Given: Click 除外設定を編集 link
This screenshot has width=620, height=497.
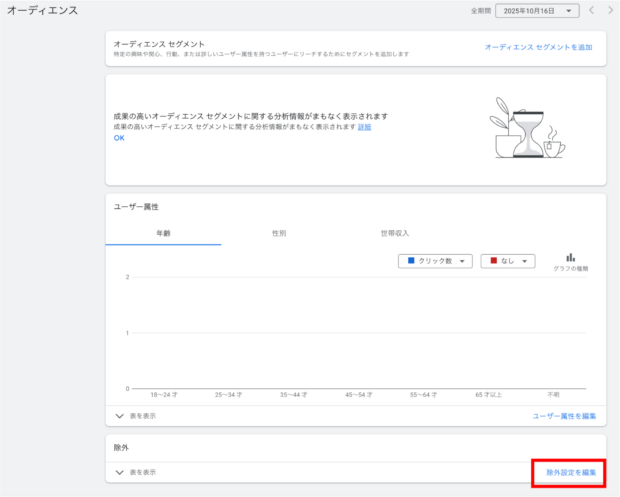Looking at the screenshot, I should tap(571, 472).
